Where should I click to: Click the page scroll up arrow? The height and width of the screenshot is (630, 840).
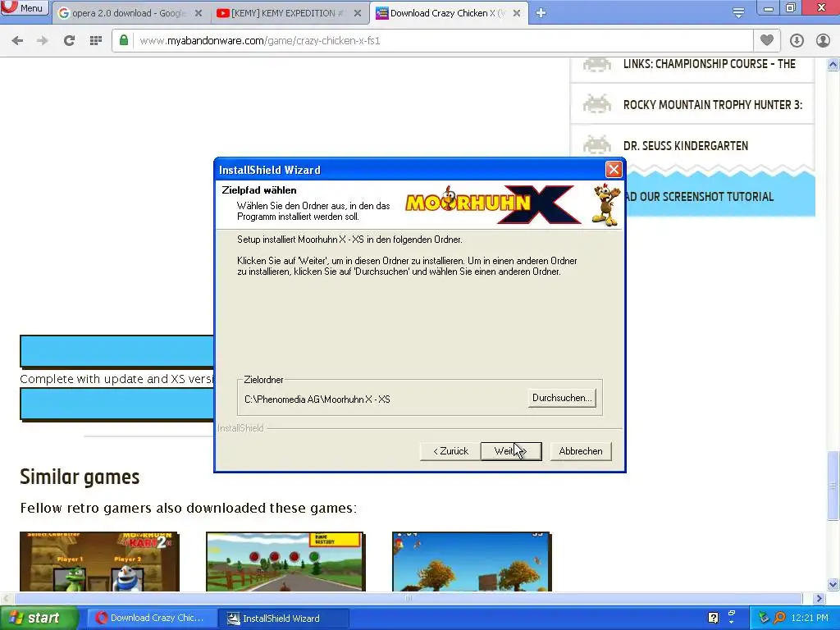click(833, 64)
